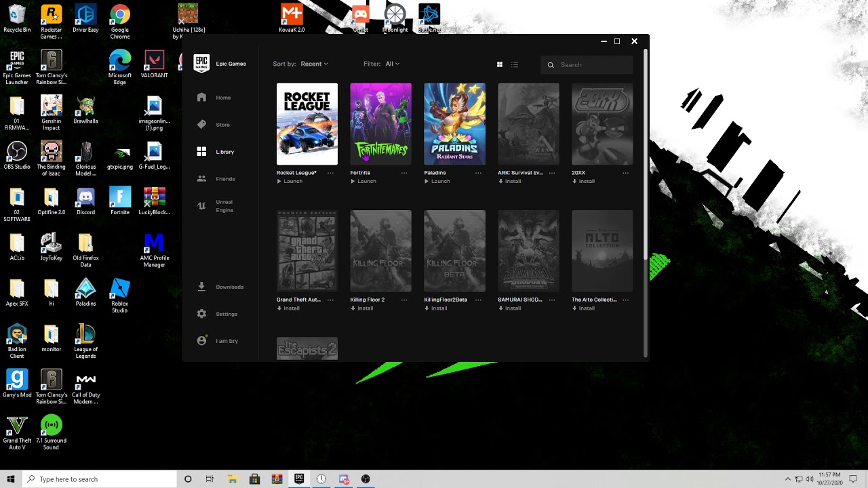Open options menu for Paladins

tap(478, 173)
